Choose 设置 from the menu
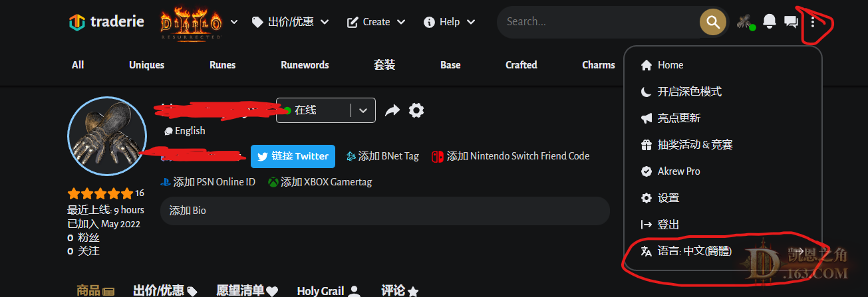Image resolution: width=868 pixels, height=297 pixels. [668, 198]
